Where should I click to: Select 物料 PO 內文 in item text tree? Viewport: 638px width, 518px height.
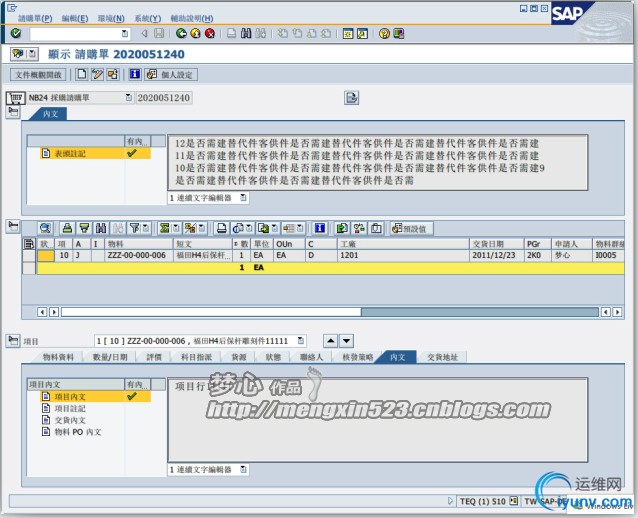tap(77, 432)
